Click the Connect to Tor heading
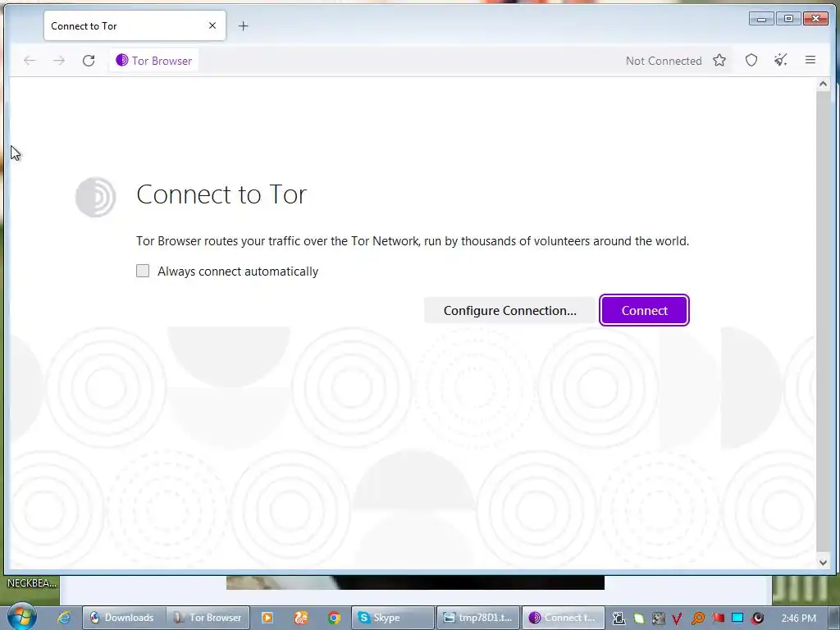The image size is (840, 630). point(221,194)
